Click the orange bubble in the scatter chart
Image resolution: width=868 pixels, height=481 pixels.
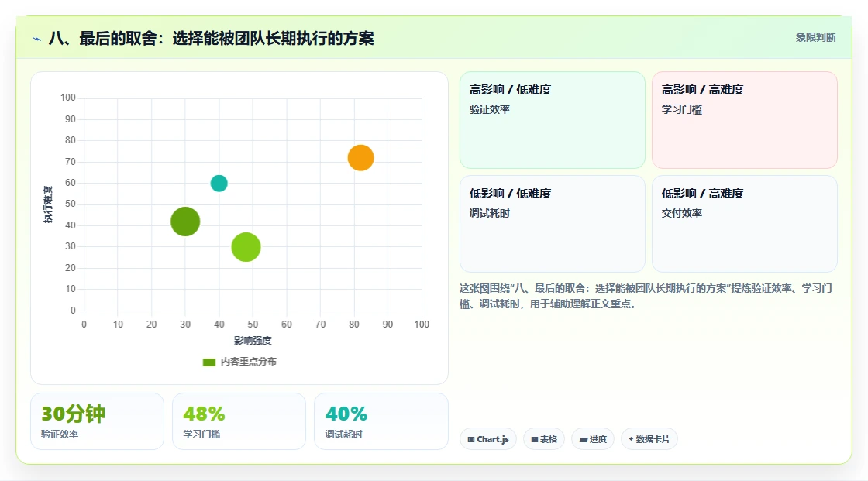[361, 158]
